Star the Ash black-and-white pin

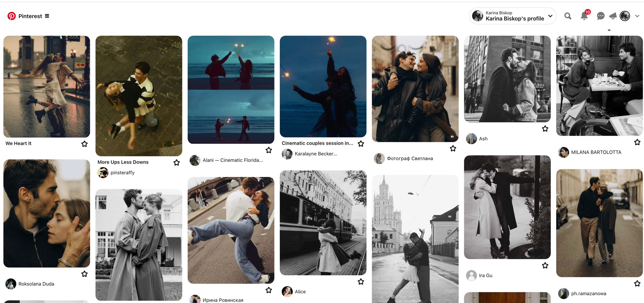coord(545,129)
